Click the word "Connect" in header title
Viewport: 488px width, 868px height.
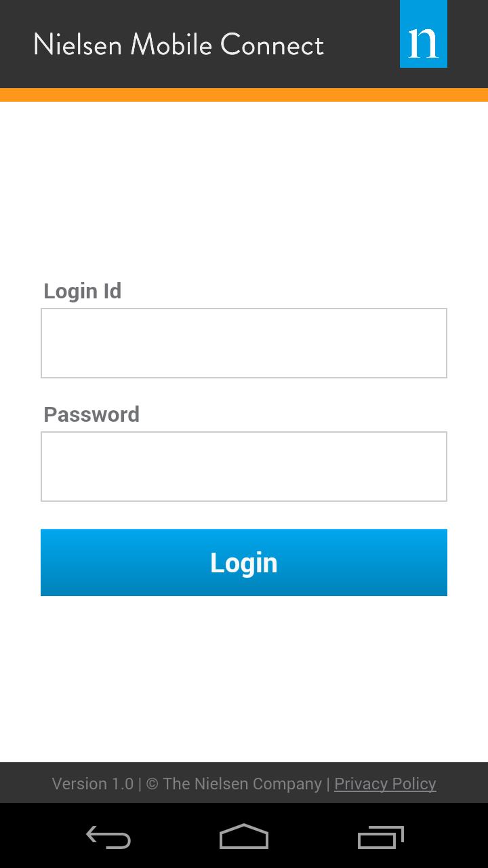coord(272,45)
